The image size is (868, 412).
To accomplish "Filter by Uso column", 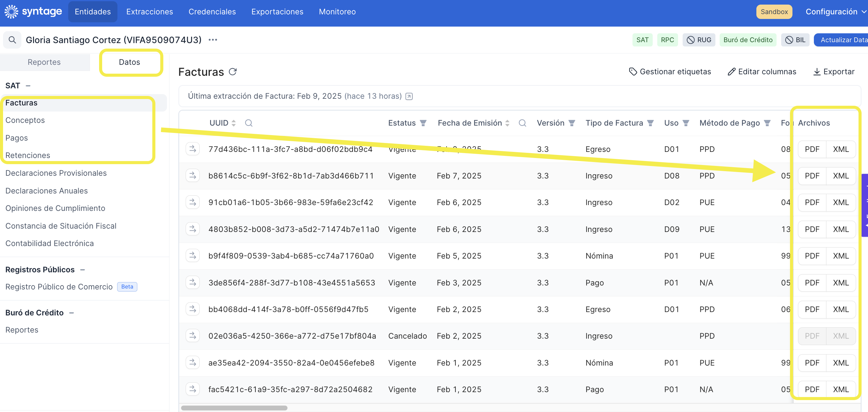I will point(686,123).
